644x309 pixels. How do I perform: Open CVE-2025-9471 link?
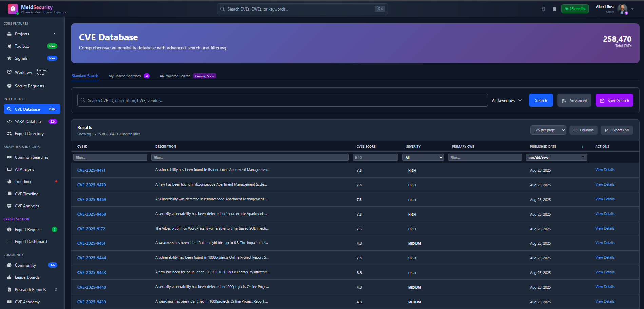click(91, 170)
